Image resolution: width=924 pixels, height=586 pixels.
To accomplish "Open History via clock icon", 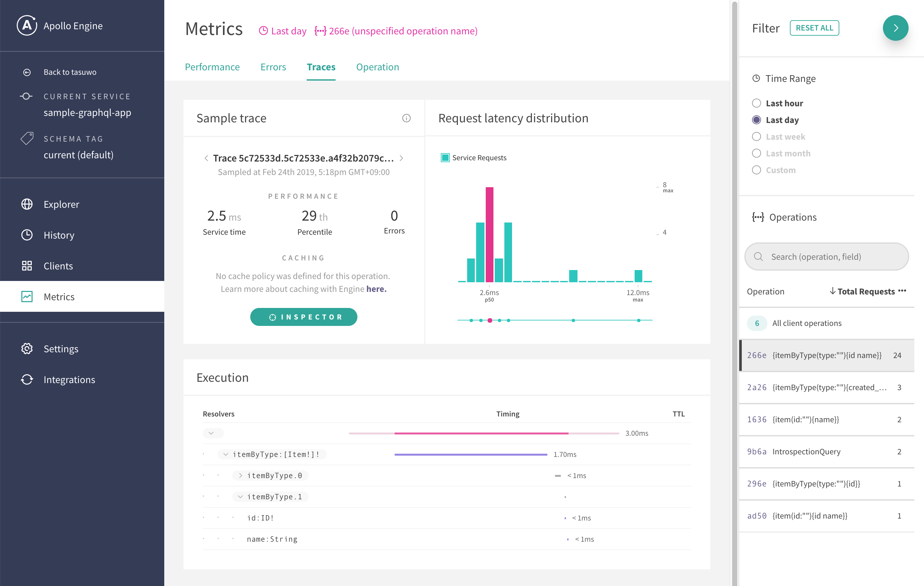I will pyautogui.click(x=27, y=235).
